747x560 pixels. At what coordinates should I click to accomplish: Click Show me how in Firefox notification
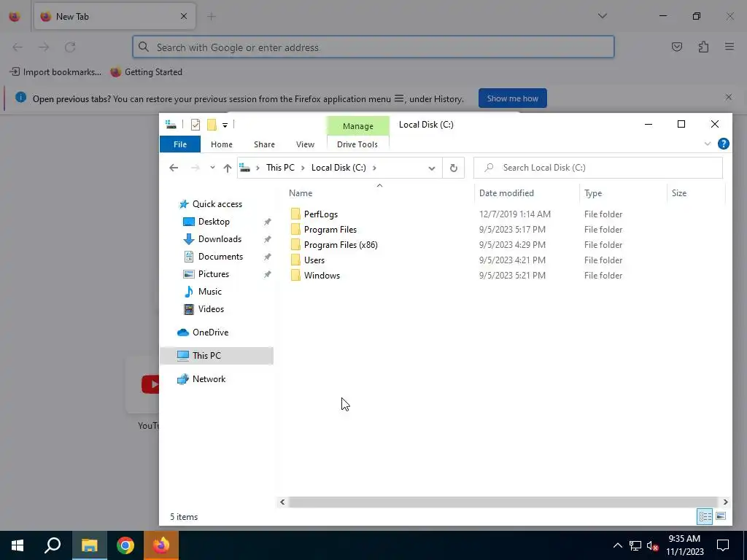tap(513, 98)
